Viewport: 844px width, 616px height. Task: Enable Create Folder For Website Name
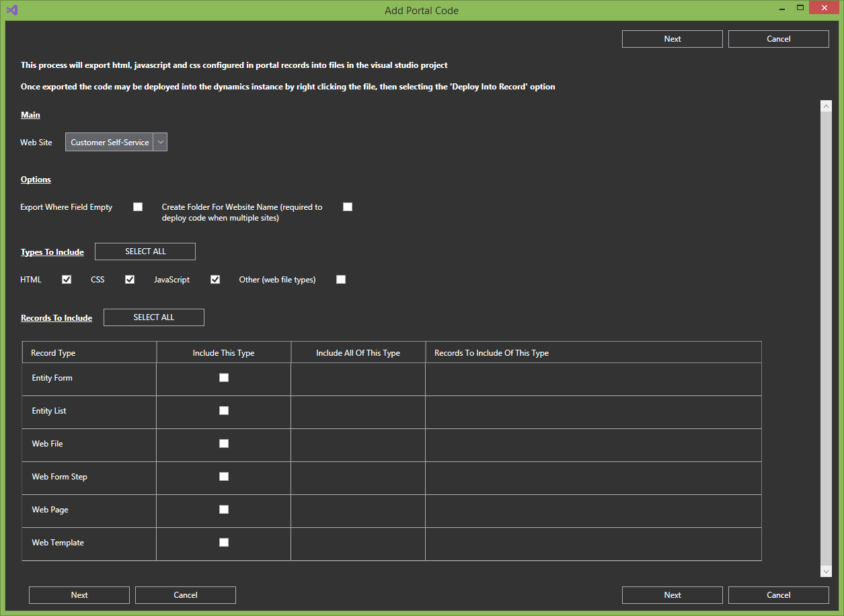(x=348, y=206)
